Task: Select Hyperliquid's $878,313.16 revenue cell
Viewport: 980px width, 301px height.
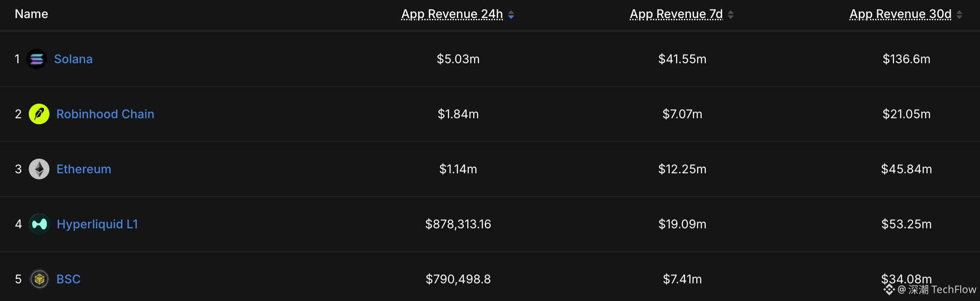Action: (x=458, y=224)
